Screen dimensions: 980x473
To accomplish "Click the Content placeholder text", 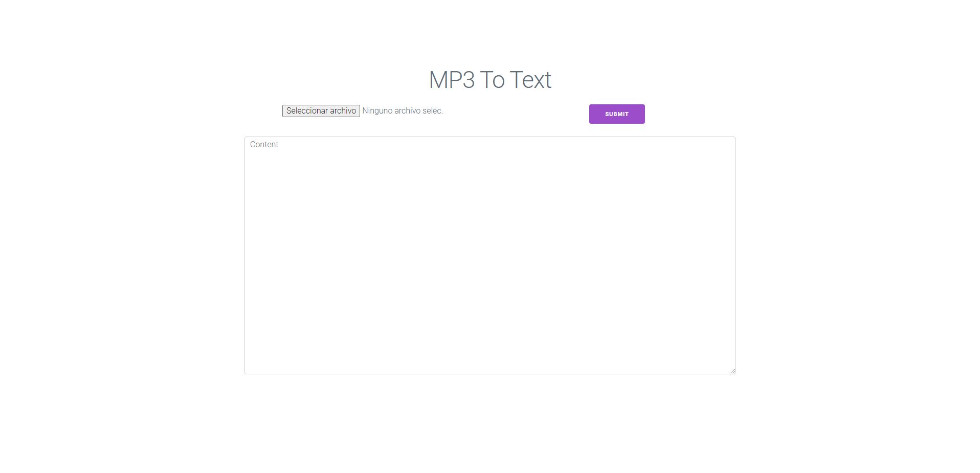I will tap(264, 145).
